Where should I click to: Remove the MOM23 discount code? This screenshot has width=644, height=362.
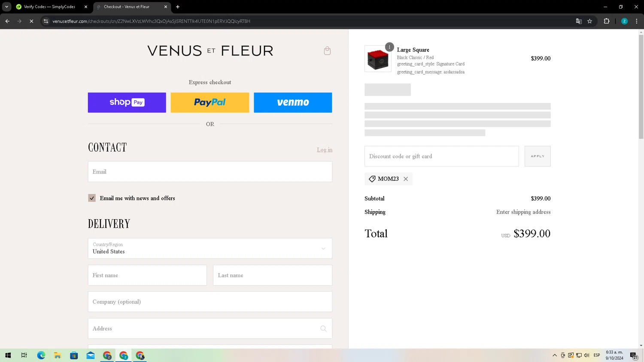[406, 179]
